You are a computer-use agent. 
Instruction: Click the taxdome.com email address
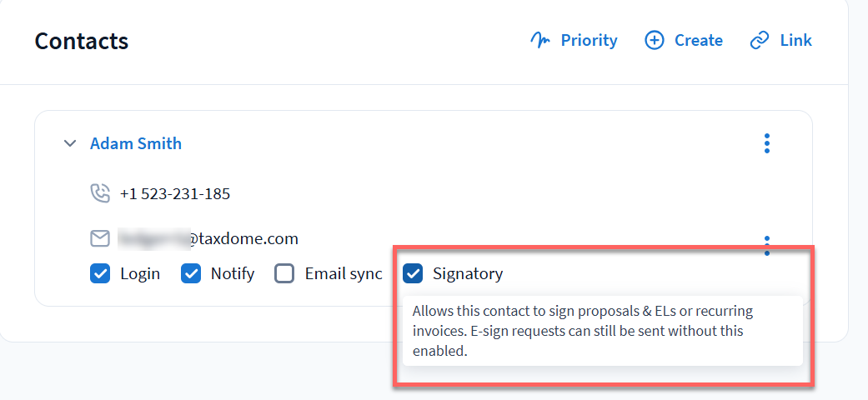coord(208,239)
